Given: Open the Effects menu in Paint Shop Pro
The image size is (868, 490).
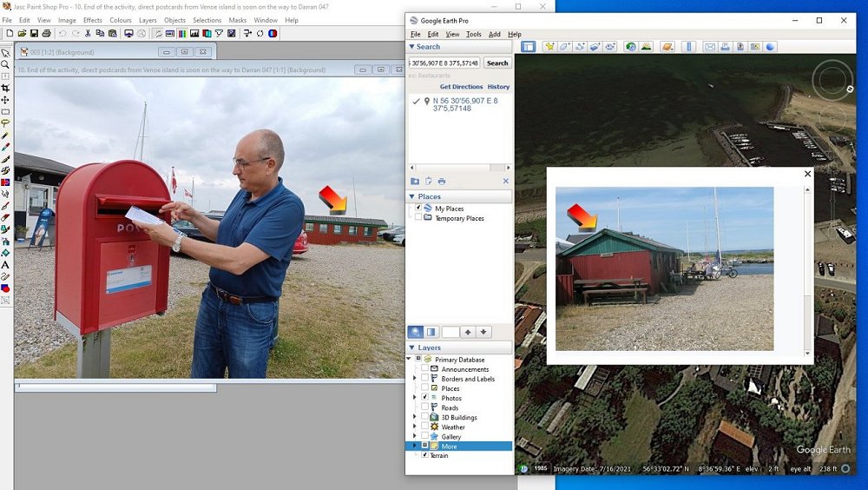Looking at the screenshot, I should pos(92,20).
